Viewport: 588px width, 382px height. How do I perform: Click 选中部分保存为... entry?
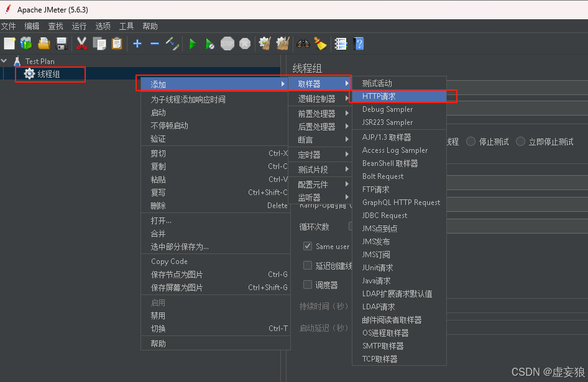click(x=214, y=247)
